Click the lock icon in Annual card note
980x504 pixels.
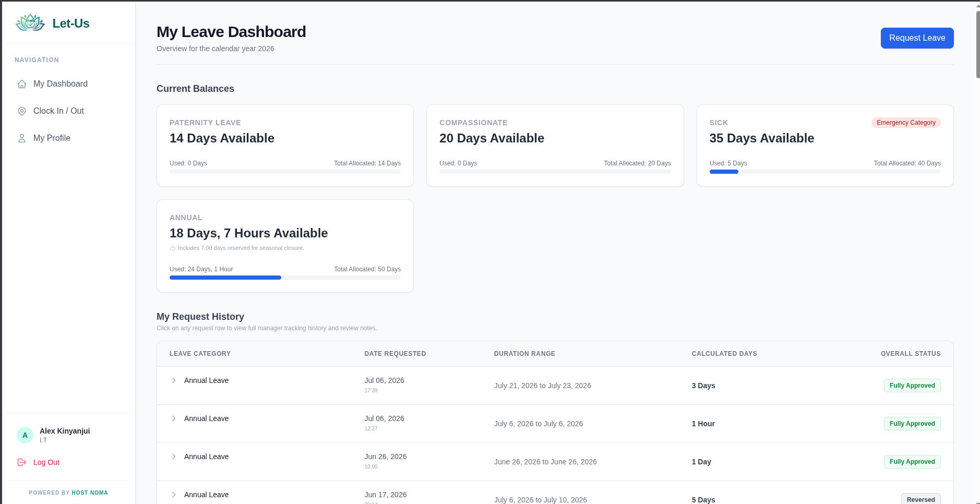[x=173, y=248]
